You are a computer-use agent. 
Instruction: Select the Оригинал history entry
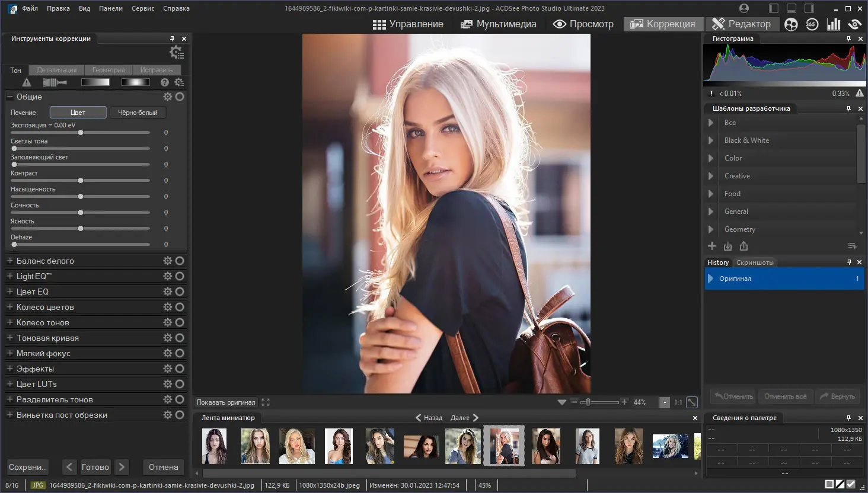(784, 278)
